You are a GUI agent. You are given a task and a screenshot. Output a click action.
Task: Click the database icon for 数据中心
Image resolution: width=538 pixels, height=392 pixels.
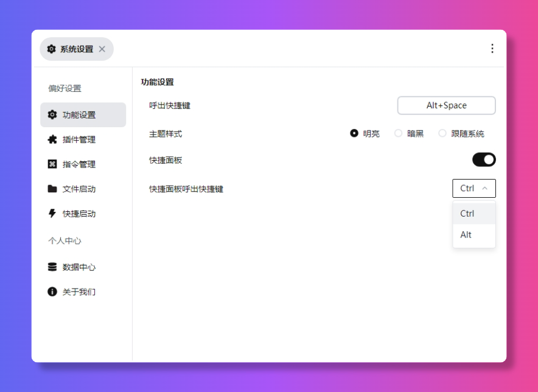tap(52, 267)
